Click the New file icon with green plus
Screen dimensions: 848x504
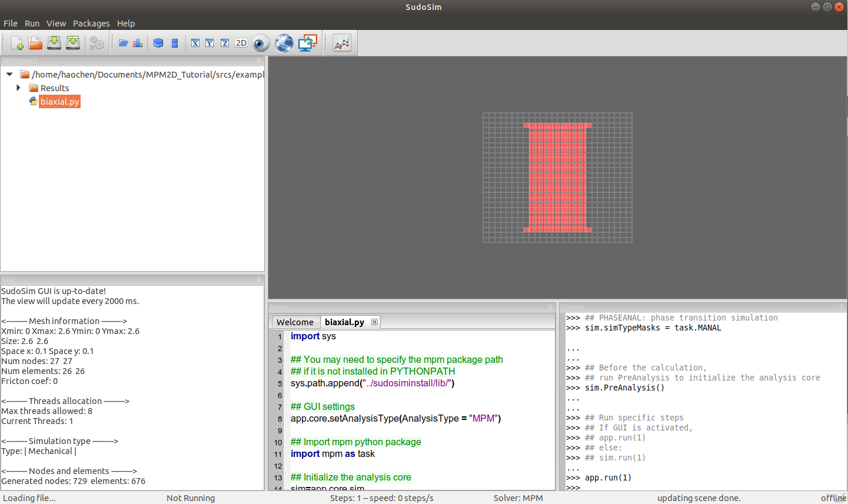point(17,43)
